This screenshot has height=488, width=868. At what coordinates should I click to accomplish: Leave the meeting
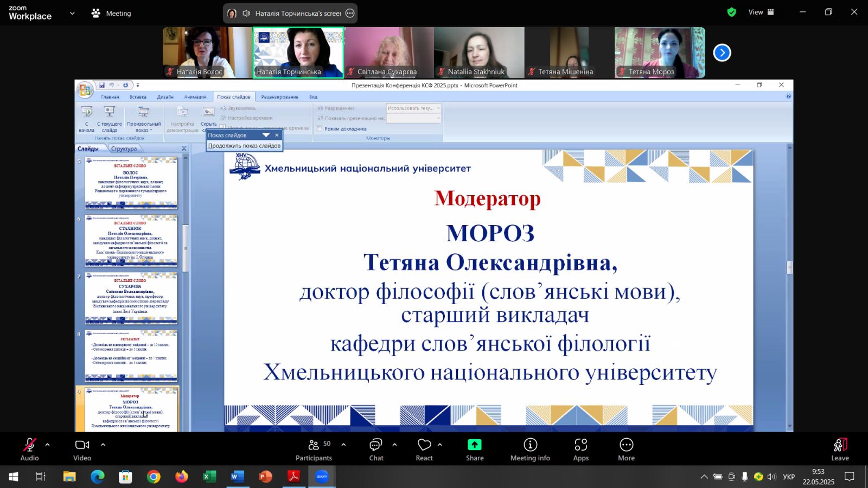click(x=840, y=445)
